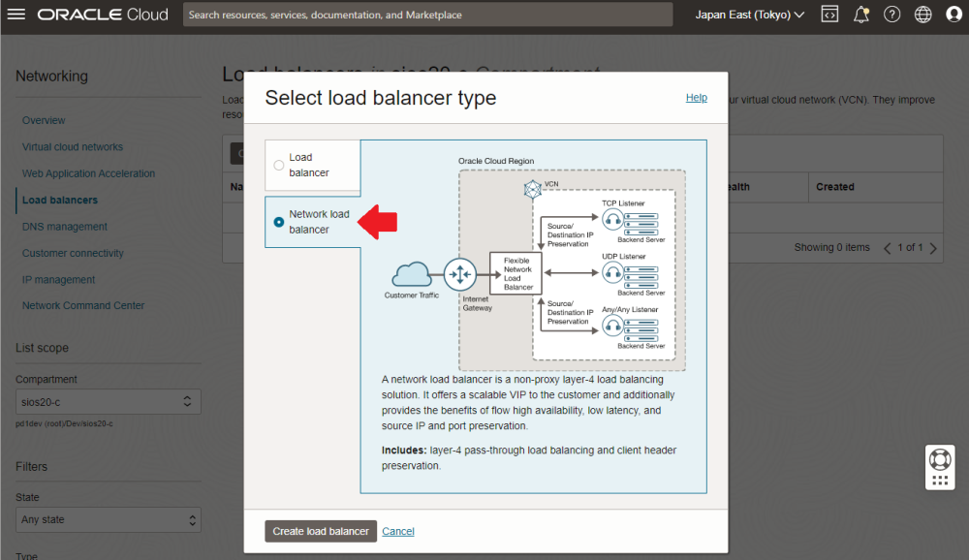Open Cloud Shell developer tools icon

tap(829, 15)
